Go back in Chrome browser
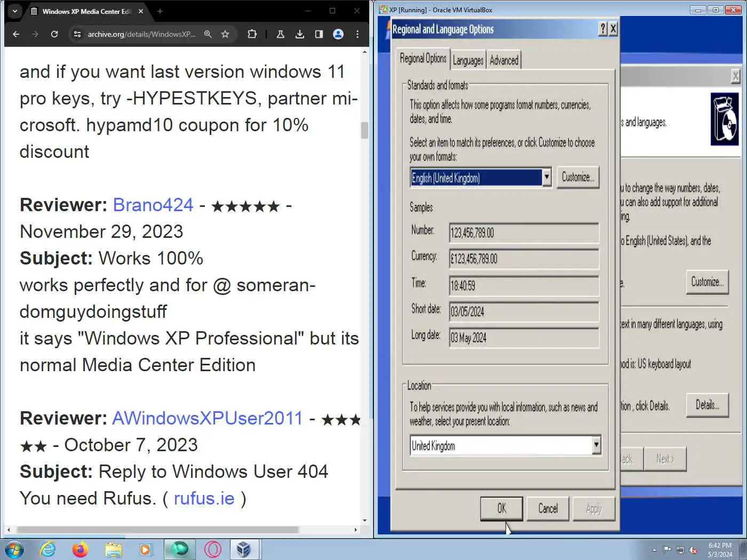 coord(16,34)
